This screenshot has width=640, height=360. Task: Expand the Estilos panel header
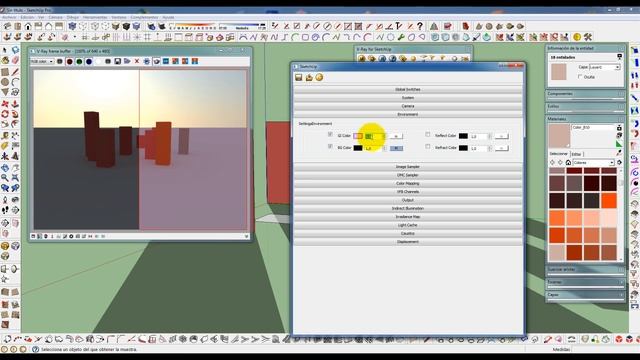coord(585,106)
